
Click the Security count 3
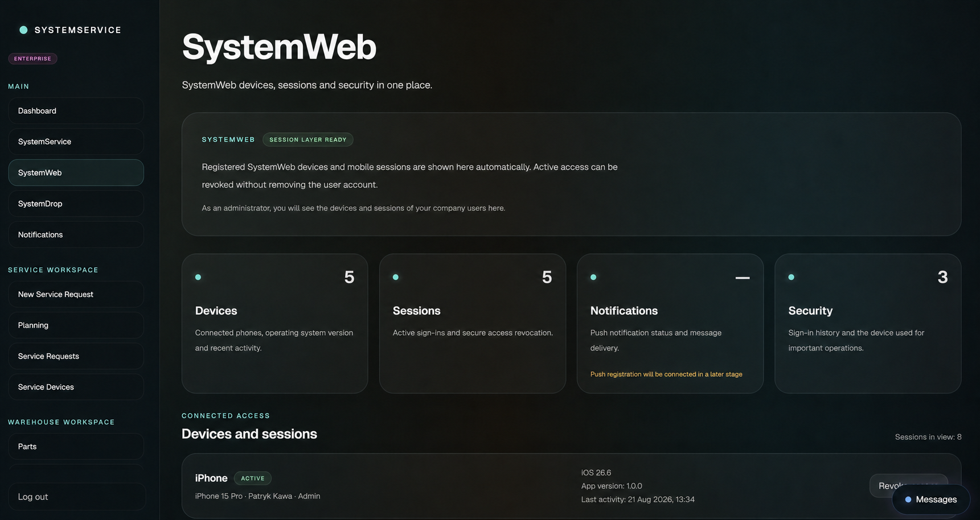tap(942, 277)
